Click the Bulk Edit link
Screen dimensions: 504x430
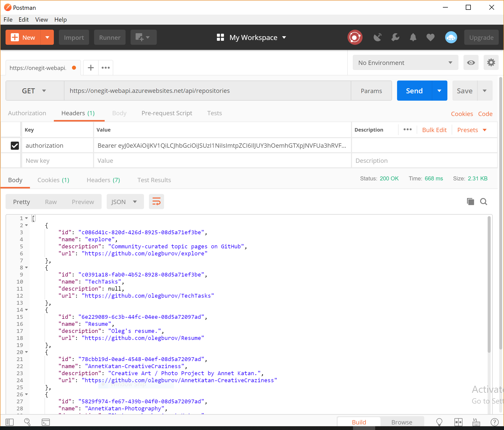[434, 130]
